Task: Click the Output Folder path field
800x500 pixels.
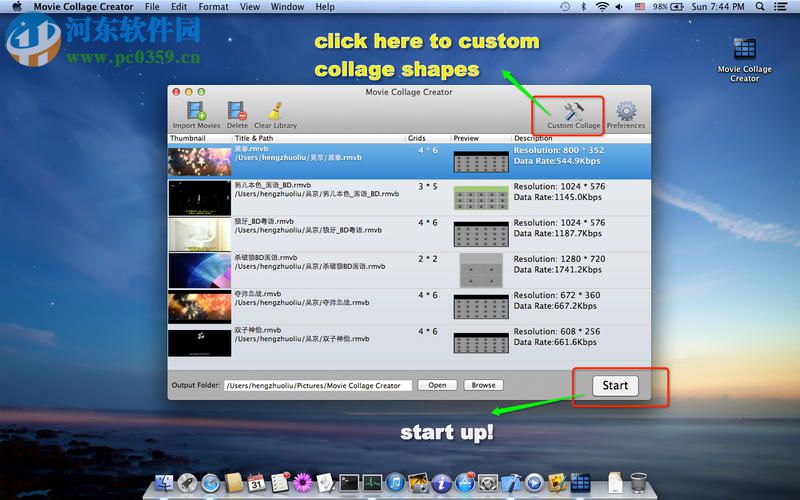Action: point(318,386)
